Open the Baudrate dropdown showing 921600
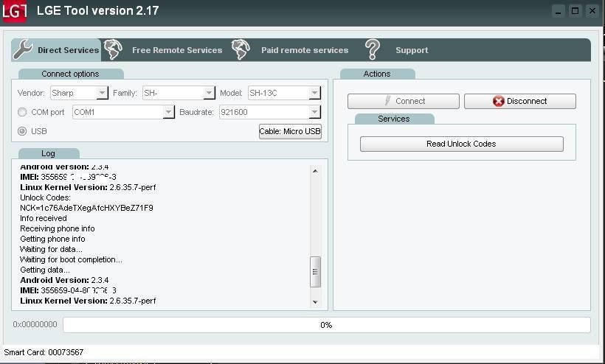This screenshot has height=364, width=605. (x=270, y=112)
